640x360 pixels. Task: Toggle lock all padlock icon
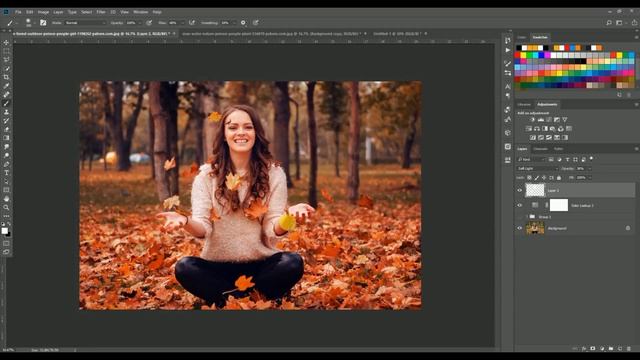pyautogui.click(x=559, y=178)
